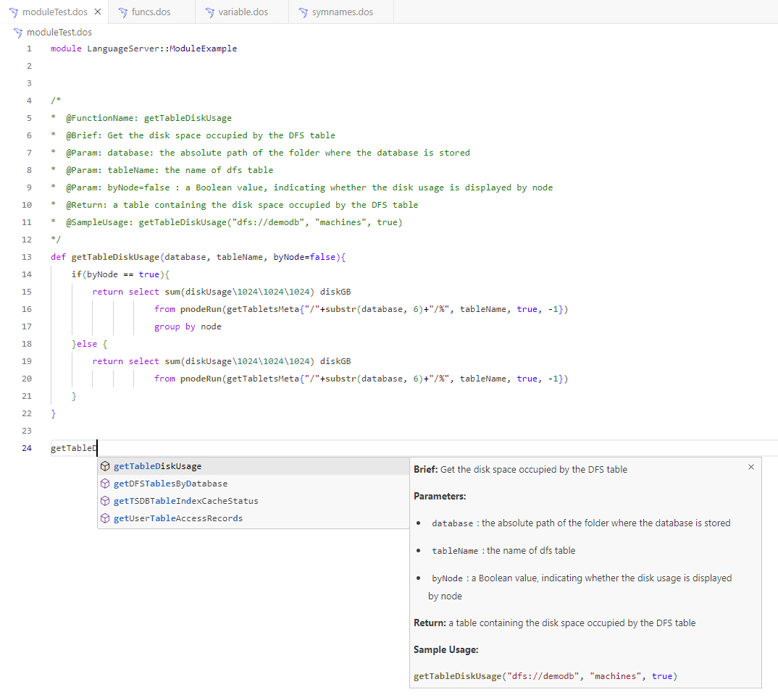Pick getTSDBTableIndexCacheStatus from suggestions
The width and height of the screenshot is (778, 700).
(185, 501)
